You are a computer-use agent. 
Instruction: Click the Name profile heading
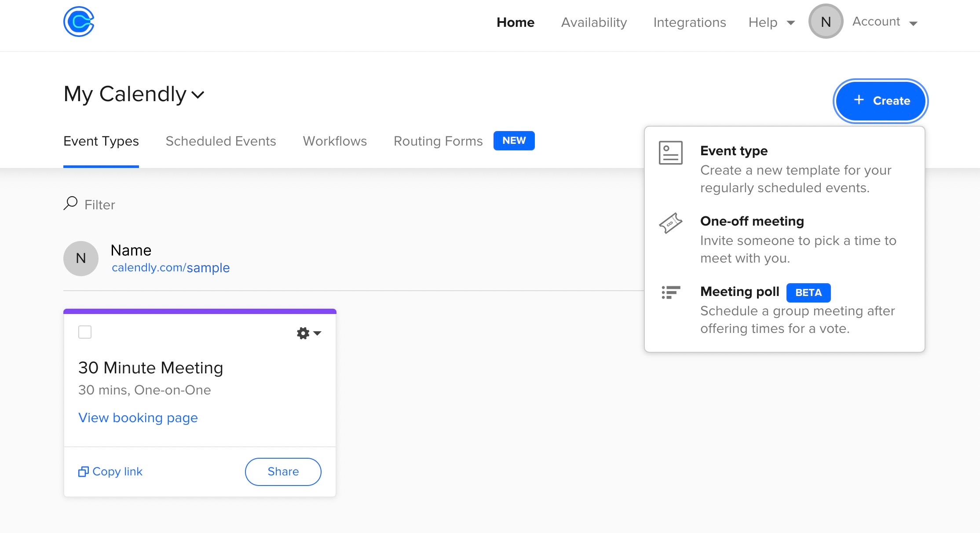[x=131, y=250]
